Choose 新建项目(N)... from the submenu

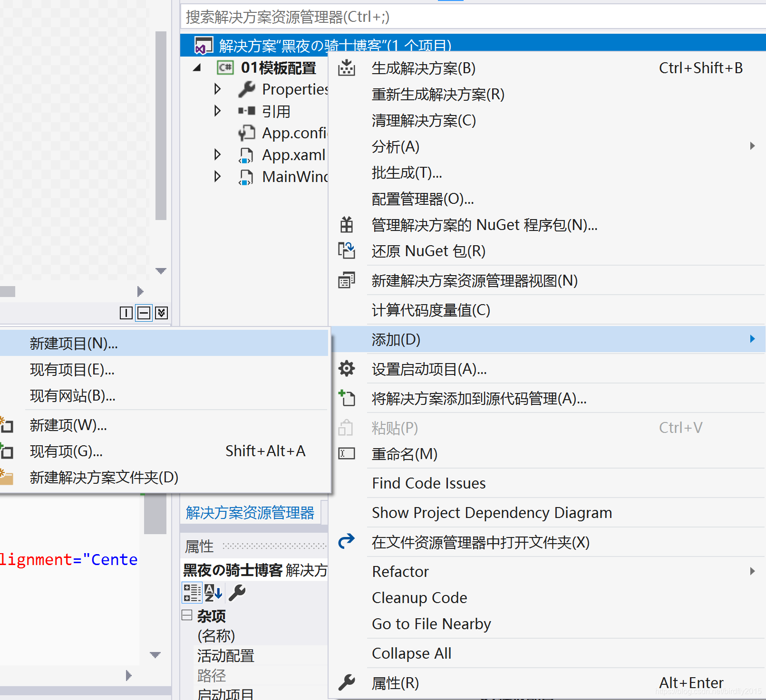(x=164, y=343)
